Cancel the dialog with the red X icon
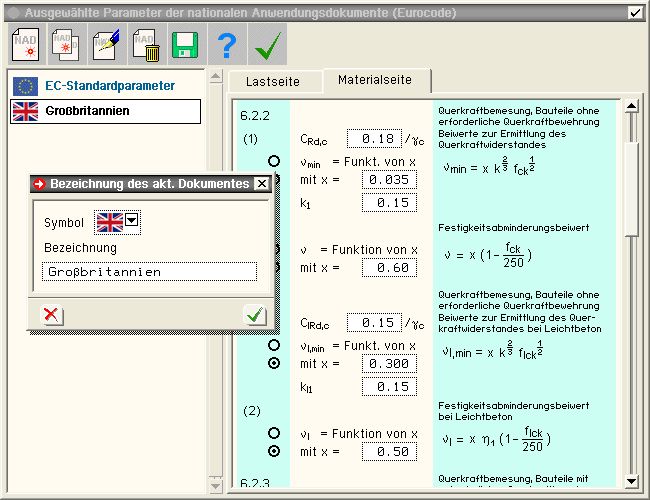 pos(51,315)
